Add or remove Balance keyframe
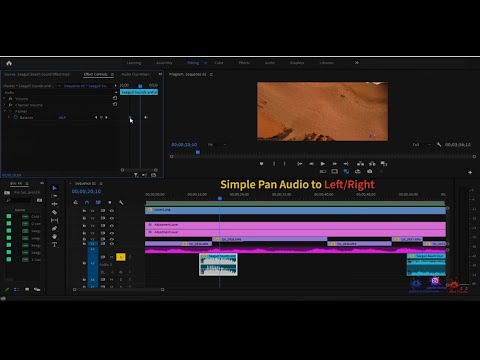This screenshot has height=360, width=480. (x=101, y=117)
